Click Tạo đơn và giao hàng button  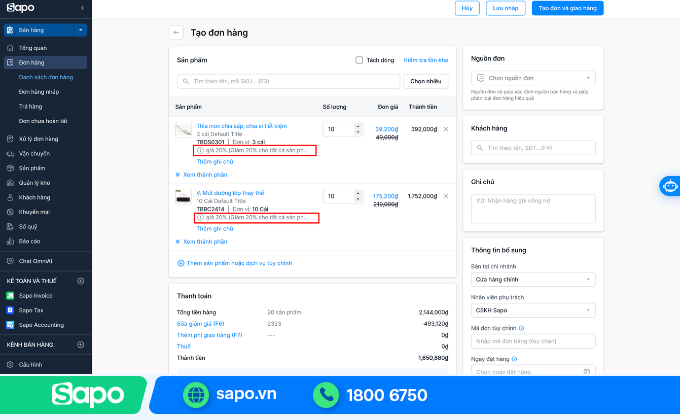pos(568,8)
